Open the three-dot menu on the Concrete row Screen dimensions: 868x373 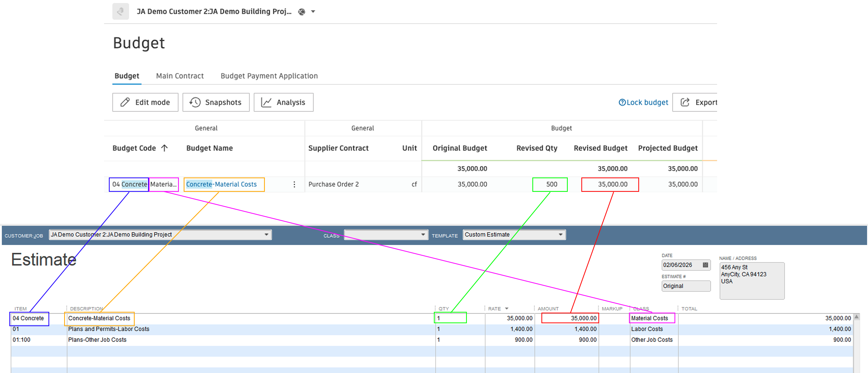tap(294, 184)
